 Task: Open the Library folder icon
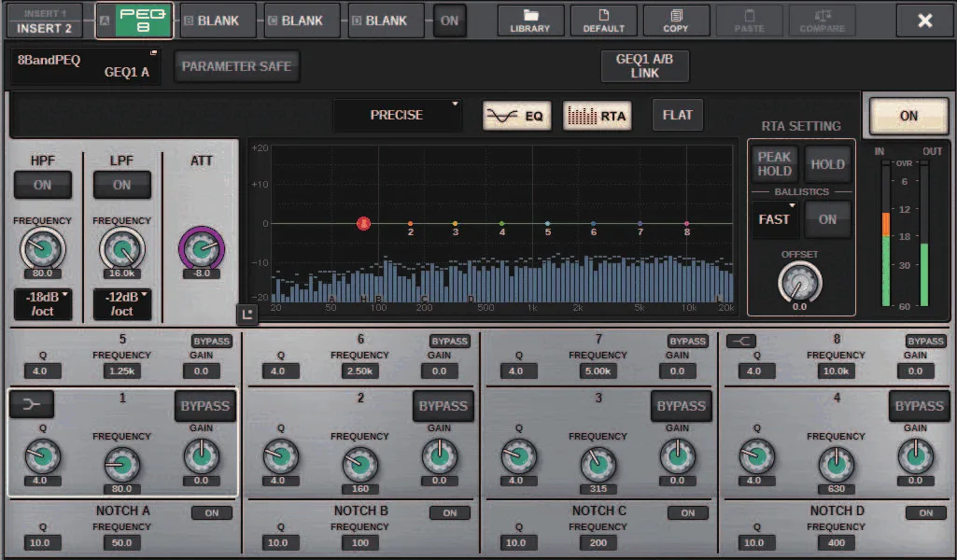coord(529,21)
